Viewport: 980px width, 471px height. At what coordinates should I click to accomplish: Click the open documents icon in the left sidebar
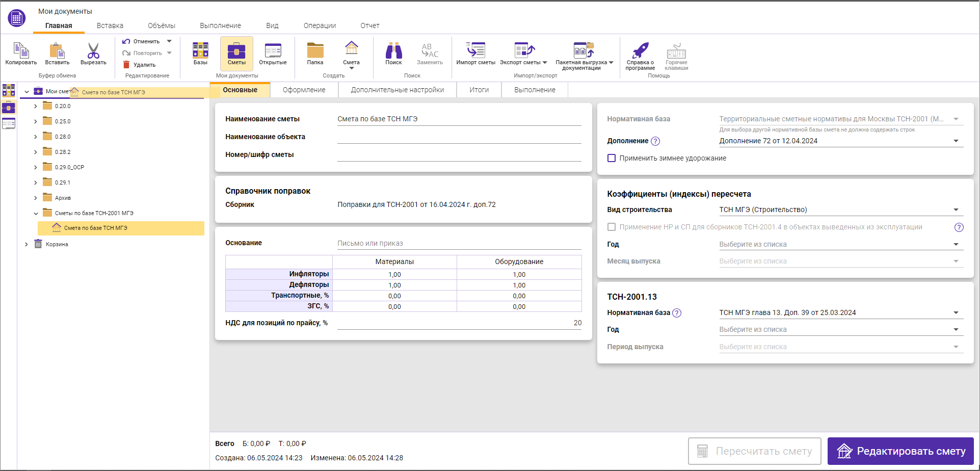pos(9,123)
